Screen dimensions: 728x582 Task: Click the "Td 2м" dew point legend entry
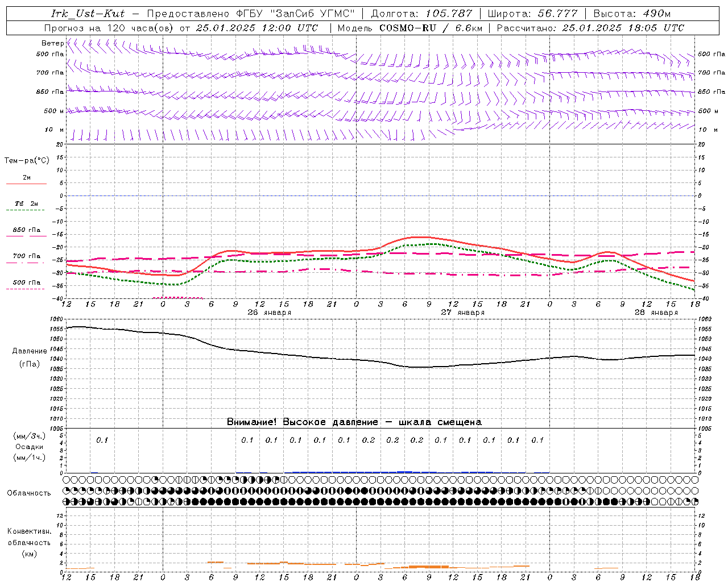(x=26, y=203)
